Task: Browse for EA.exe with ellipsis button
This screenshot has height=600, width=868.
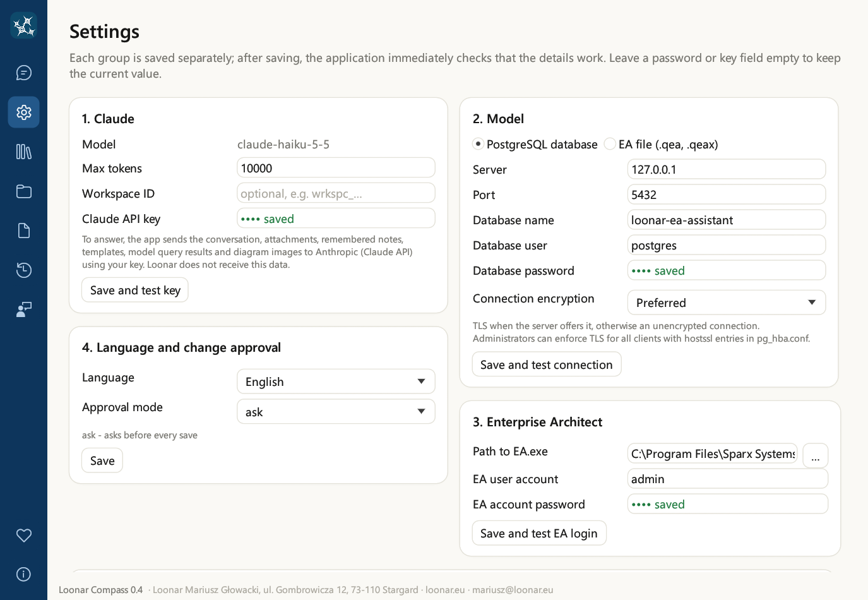Action: click(x=815, y=455)
